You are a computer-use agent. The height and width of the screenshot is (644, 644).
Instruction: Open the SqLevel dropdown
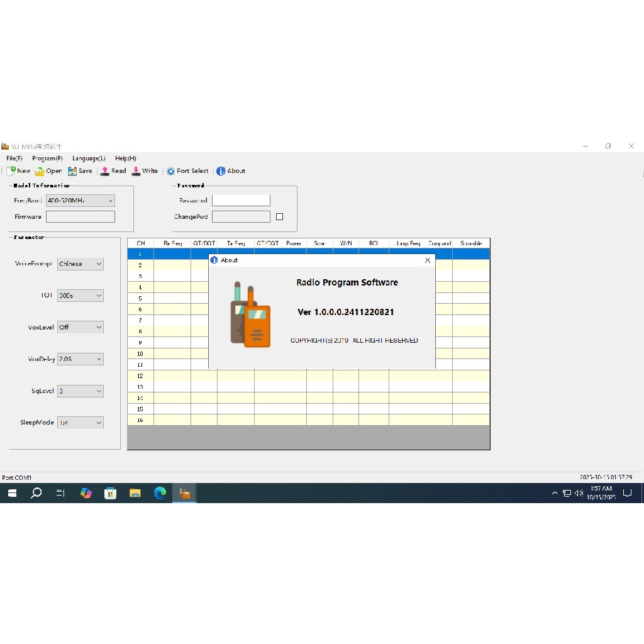coord(99,391)
